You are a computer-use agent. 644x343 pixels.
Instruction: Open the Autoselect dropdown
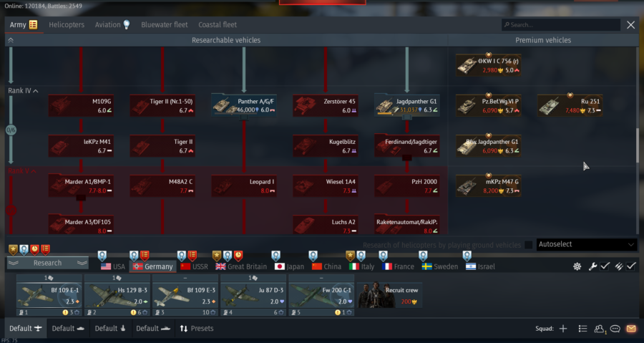[x=585, y=245]
